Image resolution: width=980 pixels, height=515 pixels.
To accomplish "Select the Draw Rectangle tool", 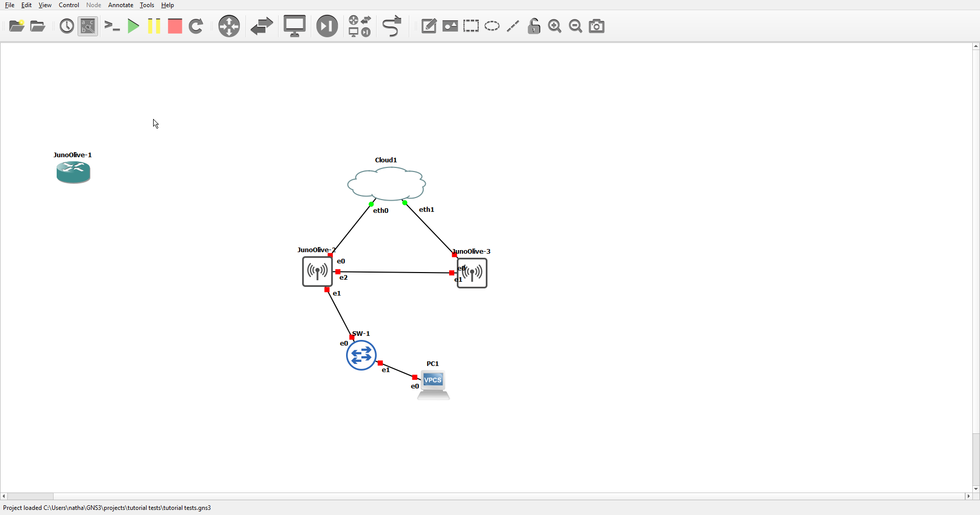I will (x=471, y=26).
